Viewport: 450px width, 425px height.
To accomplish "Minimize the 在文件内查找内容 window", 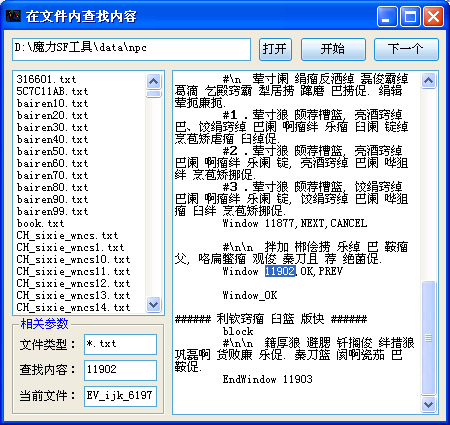I will 387,16.
